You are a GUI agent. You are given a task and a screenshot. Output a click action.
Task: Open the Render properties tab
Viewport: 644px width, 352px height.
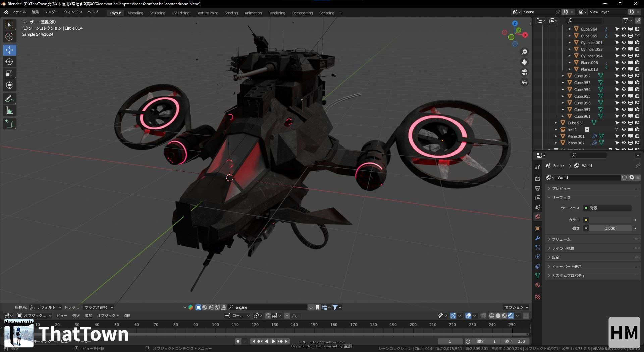[x=538, y=179]
